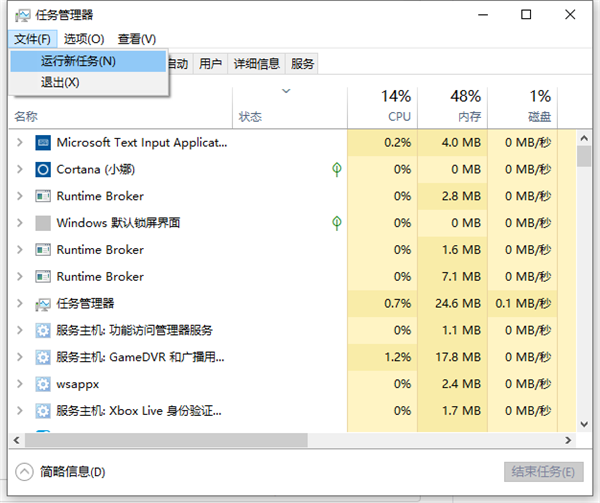Screen dimensions: 600x503
Task: Switch to the 详细信息 tab
Action: click(256, 64)
